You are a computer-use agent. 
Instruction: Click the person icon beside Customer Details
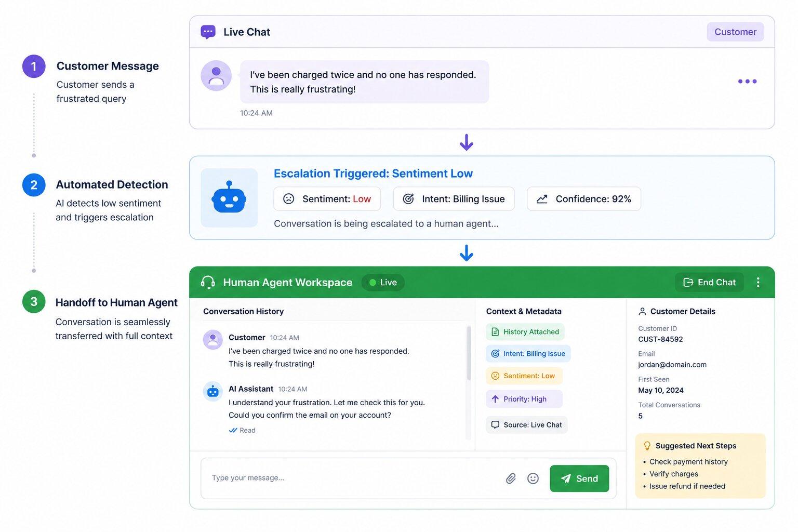pos(642,311)
